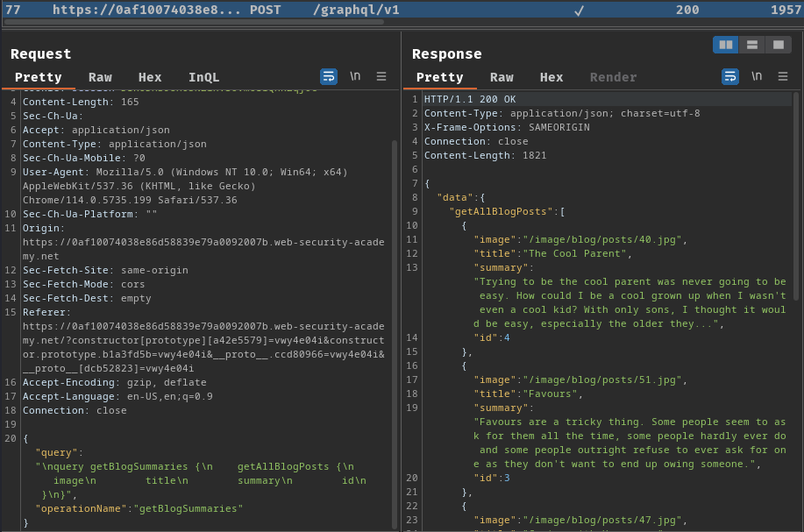The image size is (804, 532).
Task: Click the "Favours" title value
Action: coord(550,394)
